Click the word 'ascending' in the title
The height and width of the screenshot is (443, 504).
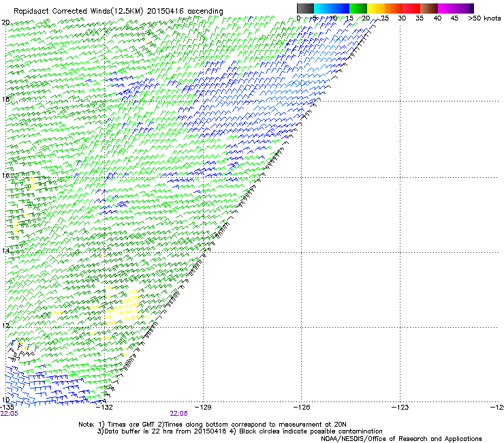205,12
